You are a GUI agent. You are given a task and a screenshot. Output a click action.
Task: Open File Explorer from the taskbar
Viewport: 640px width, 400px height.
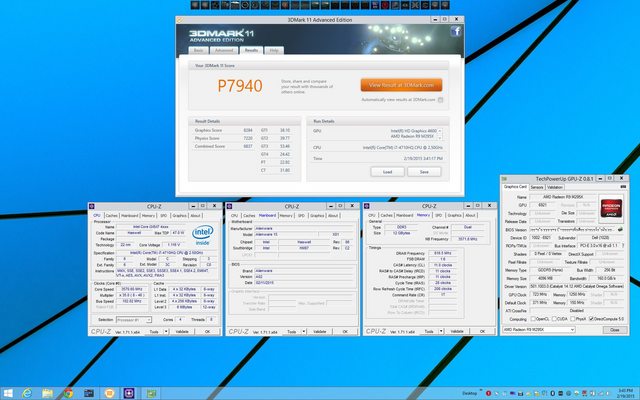point(47,393)
